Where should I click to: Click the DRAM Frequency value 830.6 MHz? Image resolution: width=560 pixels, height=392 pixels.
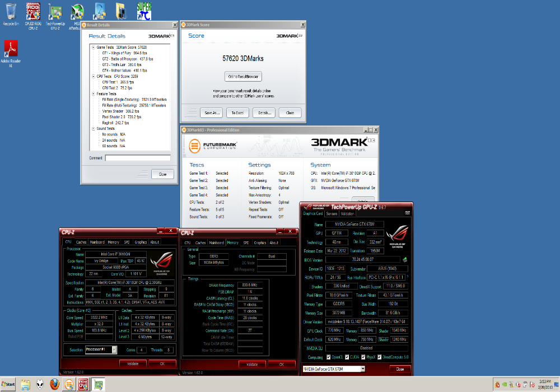point(250,285)
